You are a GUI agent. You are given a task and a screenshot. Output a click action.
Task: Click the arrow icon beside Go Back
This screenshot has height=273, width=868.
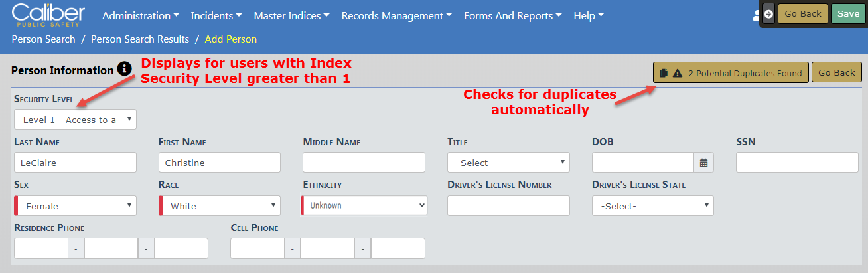768,14
